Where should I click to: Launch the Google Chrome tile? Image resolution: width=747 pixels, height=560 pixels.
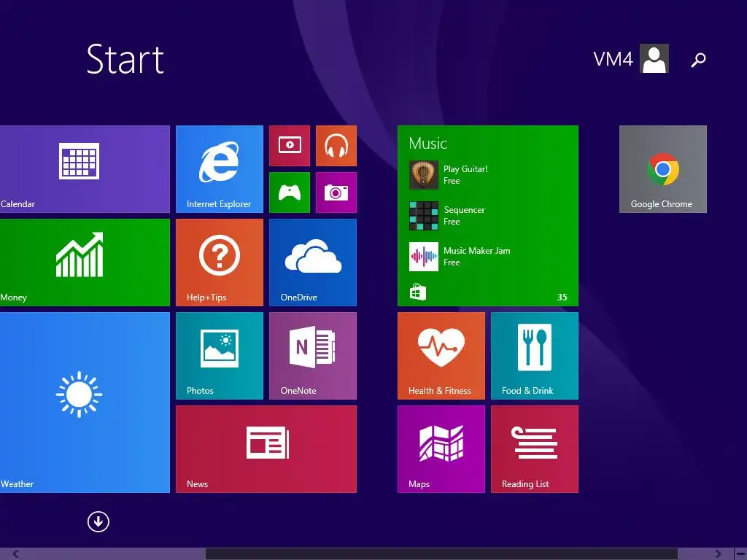click(662, 169)
